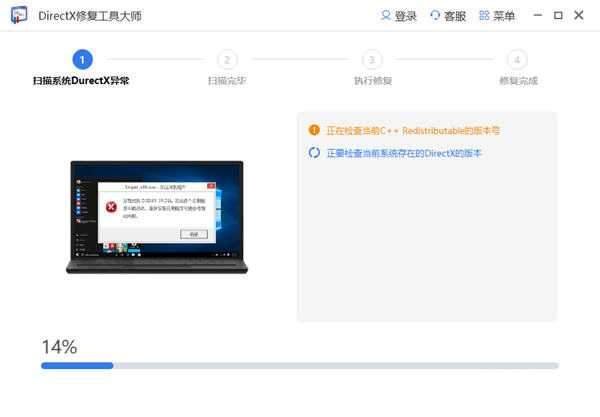Click the 客服 customer service button

(448, 16)
